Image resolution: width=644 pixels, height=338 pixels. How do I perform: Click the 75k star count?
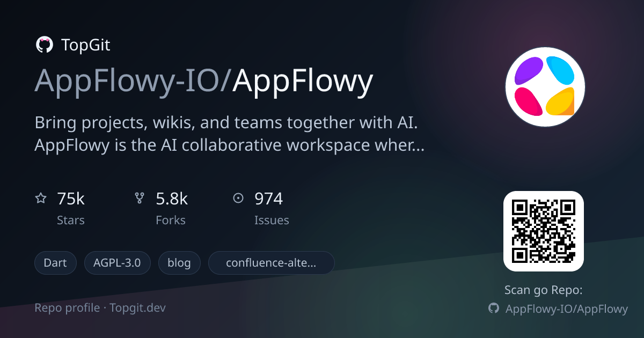point(71,199)
